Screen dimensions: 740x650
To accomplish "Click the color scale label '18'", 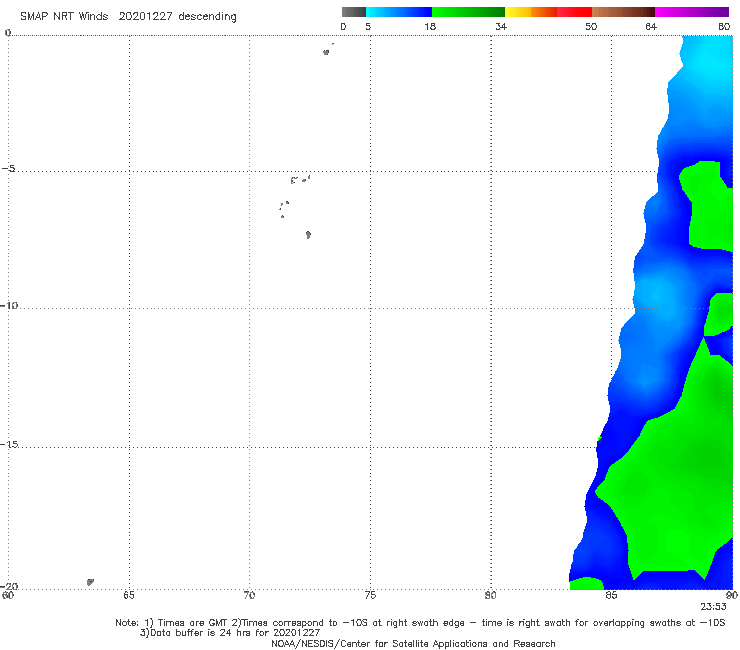I will (430, 26).
